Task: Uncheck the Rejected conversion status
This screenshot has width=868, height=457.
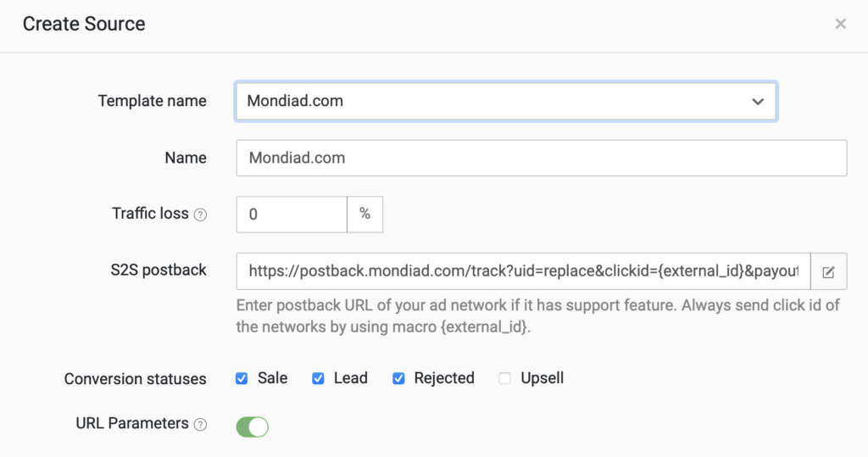Action: [398, 378]
